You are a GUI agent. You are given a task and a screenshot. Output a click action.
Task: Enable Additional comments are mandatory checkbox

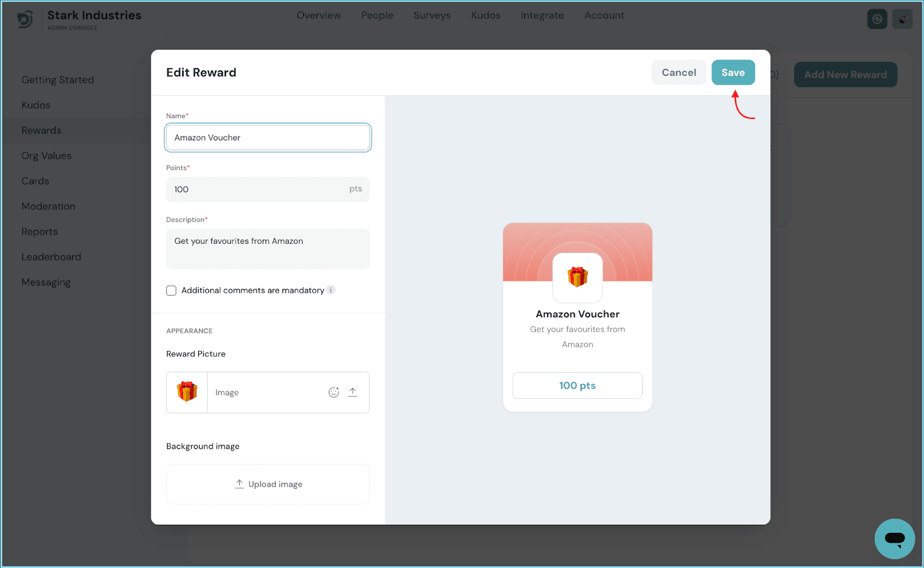172,291
